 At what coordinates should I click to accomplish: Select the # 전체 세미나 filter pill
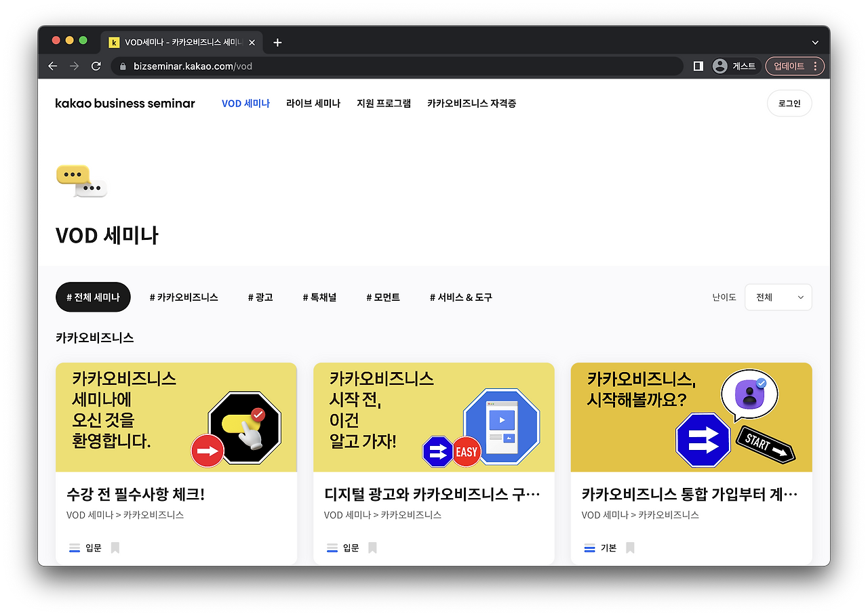(x=93, y=297)
